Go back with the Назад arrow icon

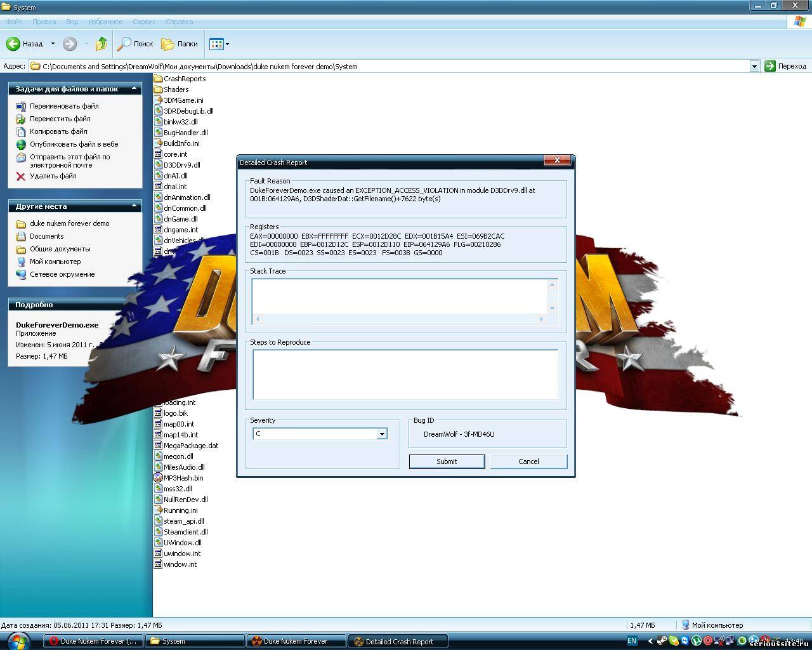[13, 44]
